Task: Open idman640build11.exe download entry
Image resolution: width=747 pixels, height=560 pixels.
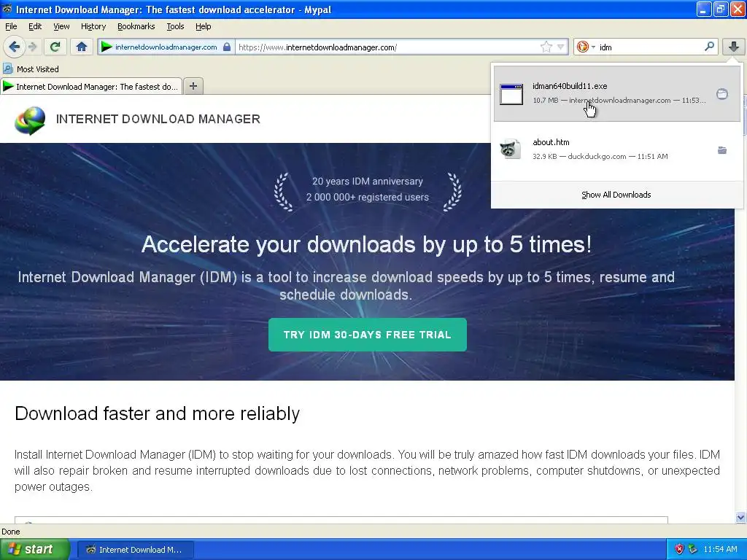Action: 617,94
